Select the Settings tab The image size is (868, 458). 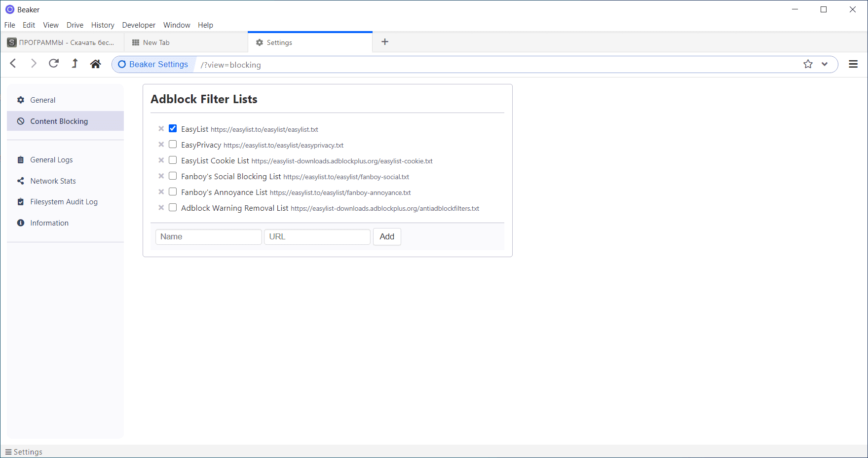click(310, 42)
